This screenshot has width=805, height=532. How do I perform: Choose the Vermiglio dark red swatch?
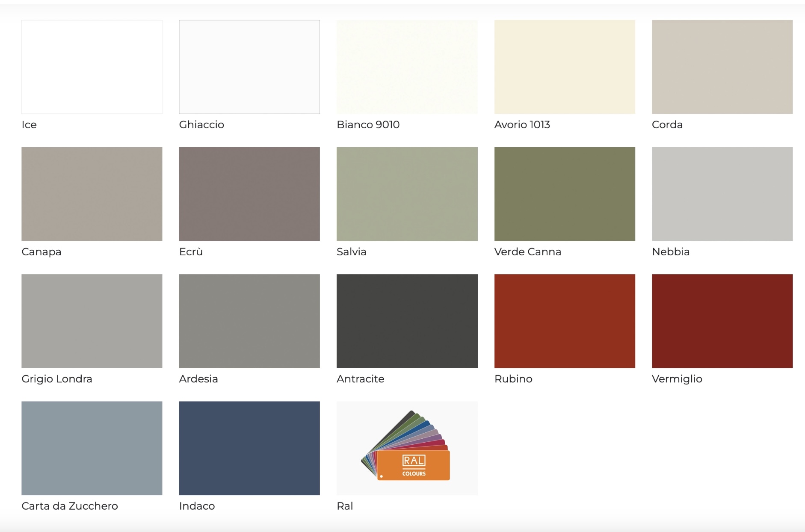[722, 321]
